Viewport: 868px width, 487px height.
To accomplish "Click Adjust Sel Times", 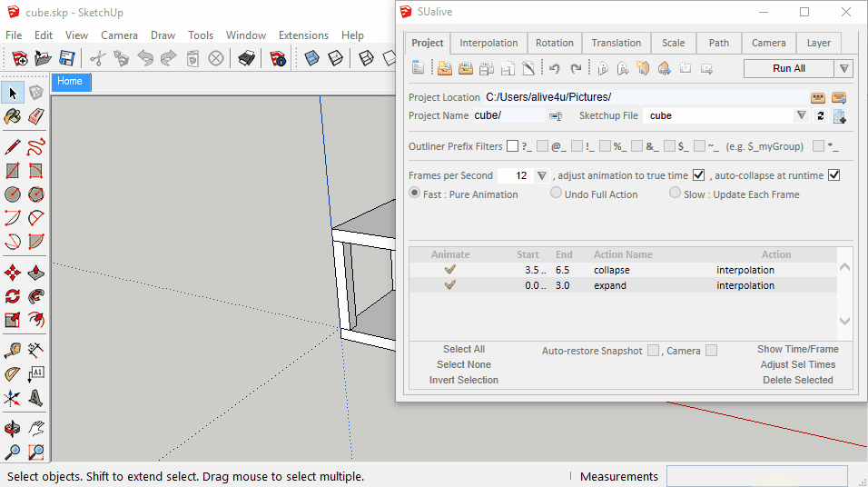I will coord(798,364).
